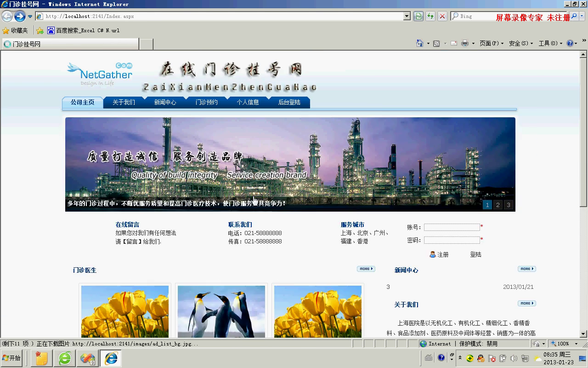
Task: Expand the address bar URL history dropdown
Action: [407, 16]
